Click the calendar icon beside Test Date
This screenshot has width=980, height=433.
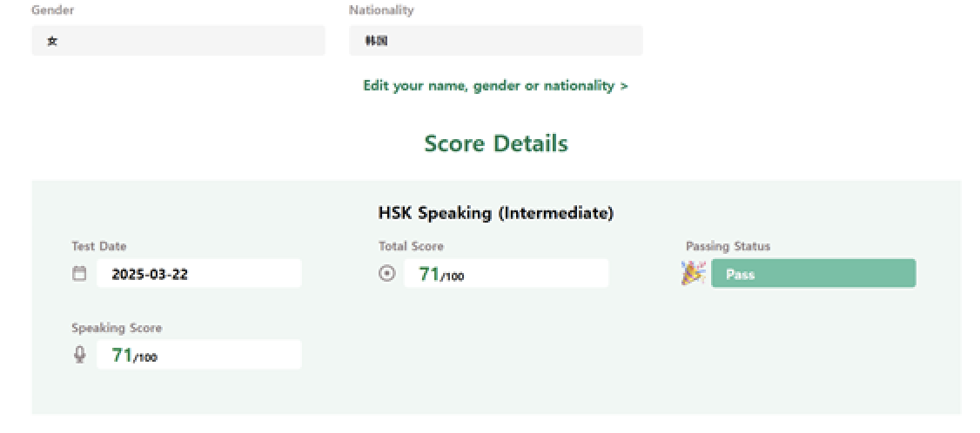[79, 274]
